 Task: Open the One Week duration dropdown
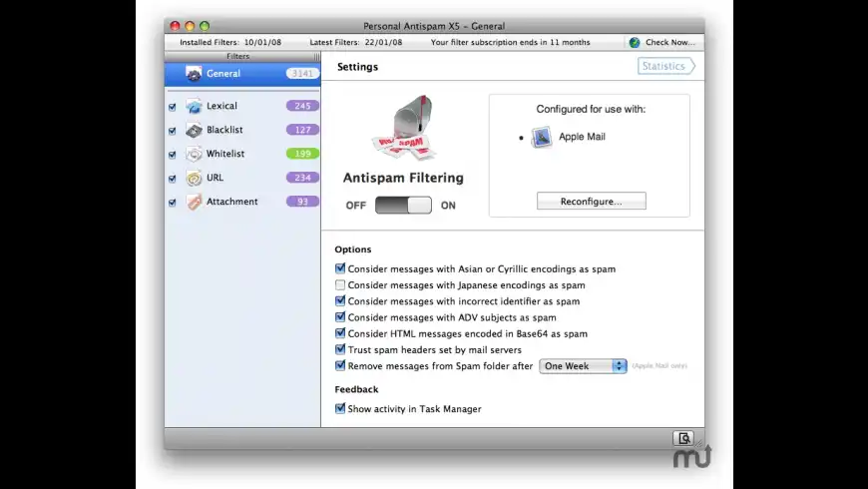[x=583, y=366]
